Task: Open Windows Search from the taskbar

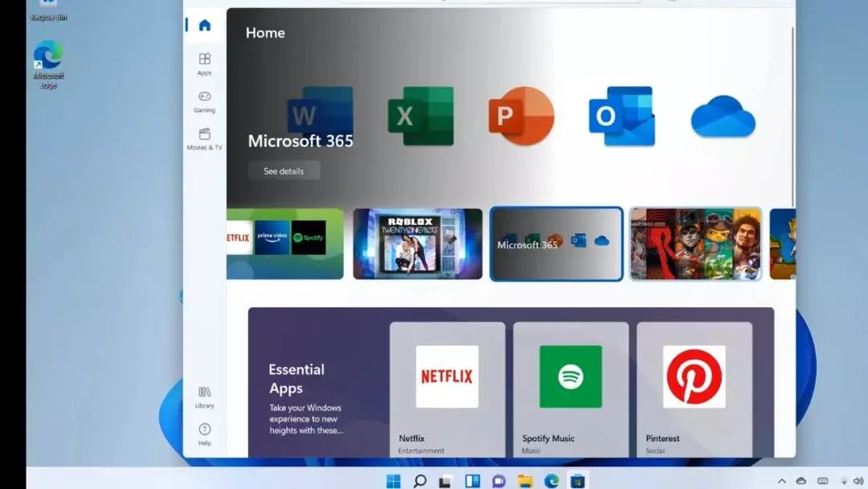Action: click(420, 480)
